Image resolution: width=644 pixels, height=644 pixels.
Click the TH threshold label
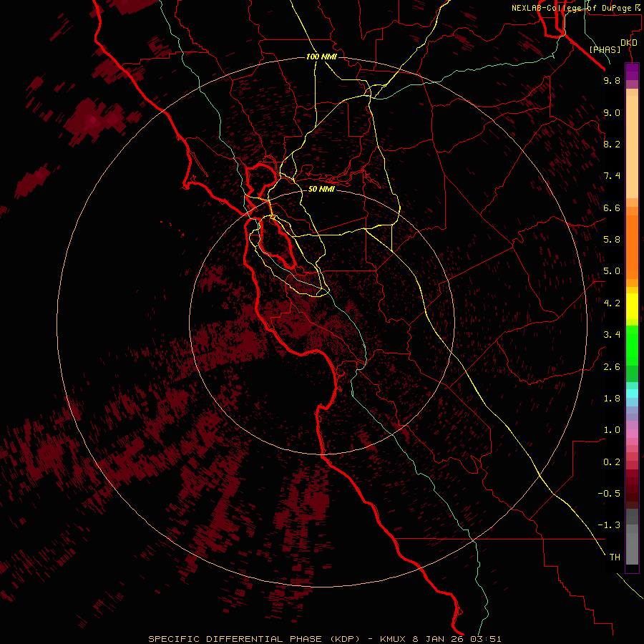point(615,557)
